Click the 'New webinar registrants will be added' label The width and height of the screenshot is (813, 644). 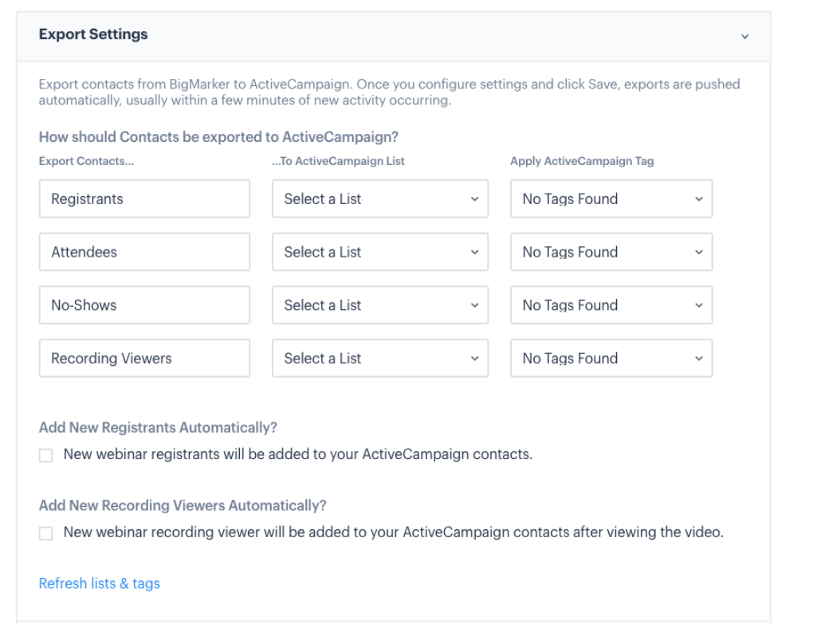[x=298, y=454]
